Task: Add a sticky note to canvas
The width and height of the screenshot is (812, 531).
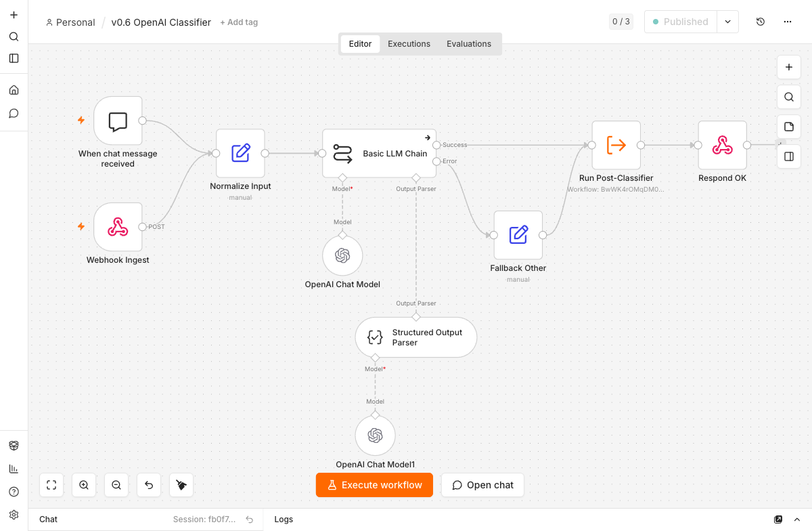Action: 789,127
